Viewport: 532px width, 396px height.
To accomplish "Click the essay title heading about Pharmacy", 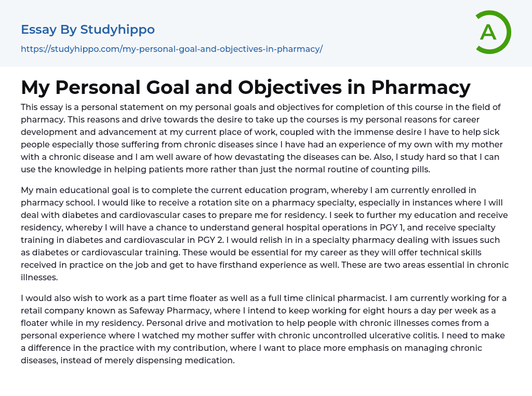I will click(246, 87).
